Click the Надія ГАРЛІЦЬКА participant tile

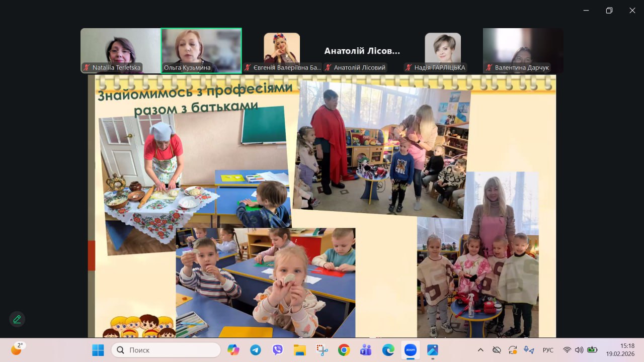click(x=442, y=51)
